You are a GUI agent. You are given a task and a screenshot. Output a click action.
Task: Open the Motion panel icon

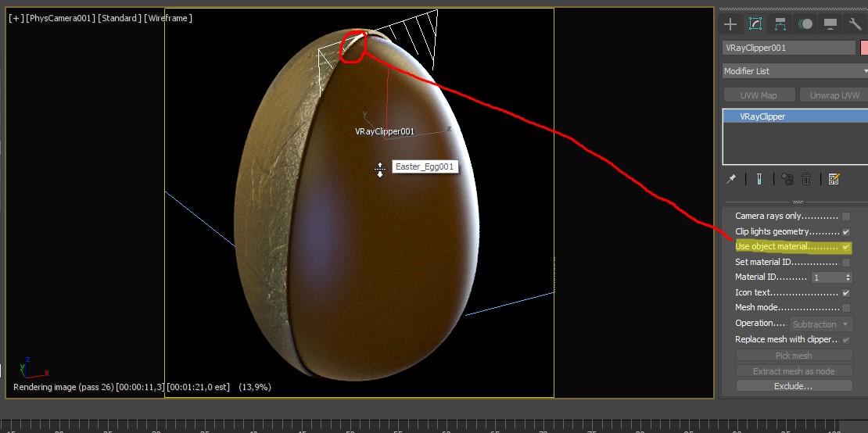pos(805,24)
